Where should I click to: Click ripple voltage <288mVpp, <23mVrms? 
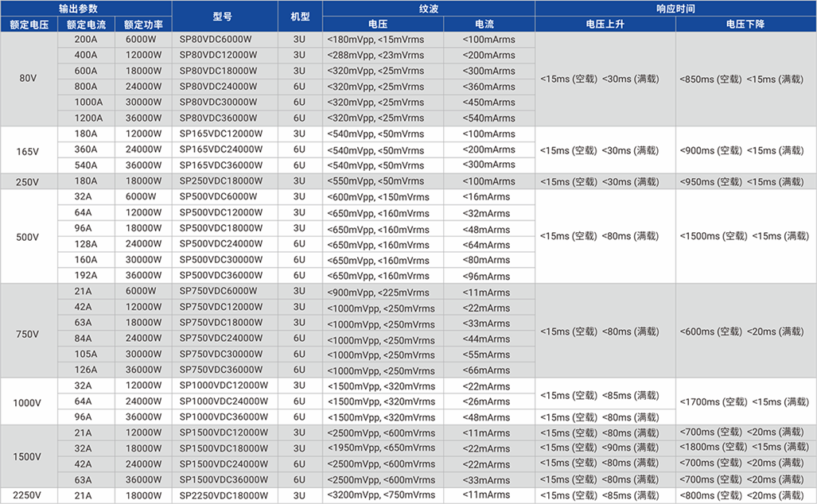(x=375, y=55)
